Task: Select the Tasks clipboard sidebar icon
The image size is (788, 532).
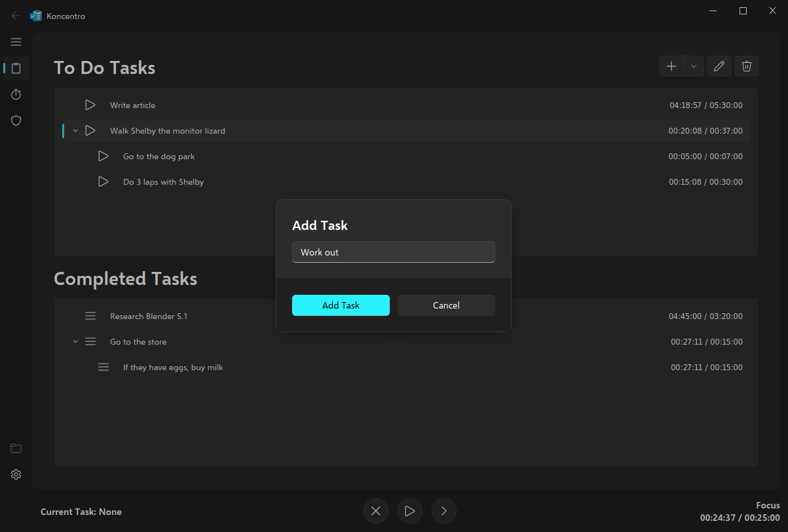Action: (x=16, y=68)
